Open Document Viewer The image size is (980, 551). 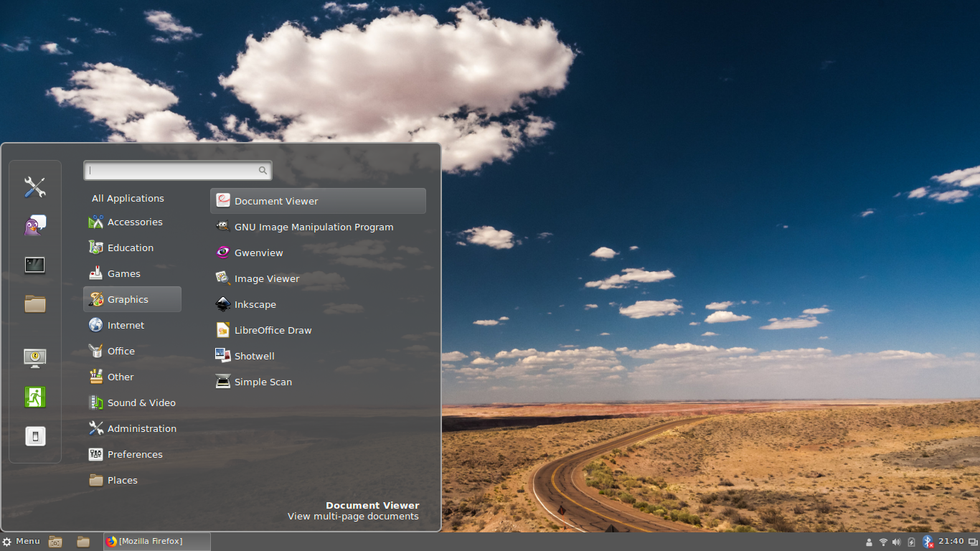click(x=277, y=201)
